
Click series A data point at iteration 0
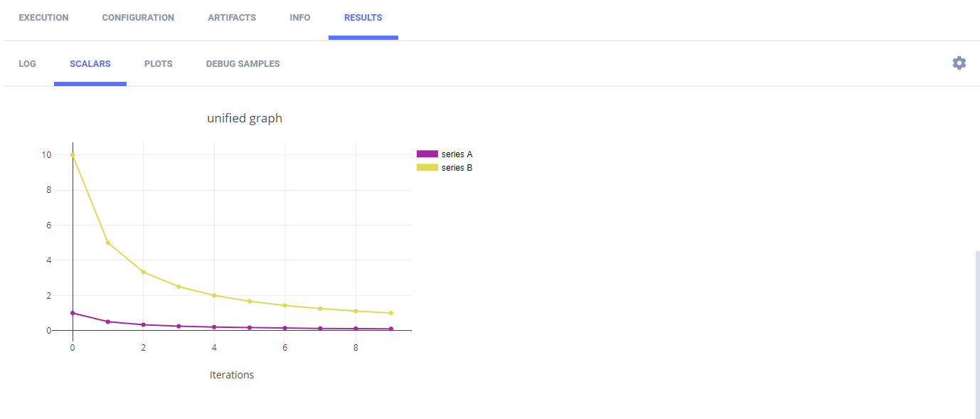(73, 313)
